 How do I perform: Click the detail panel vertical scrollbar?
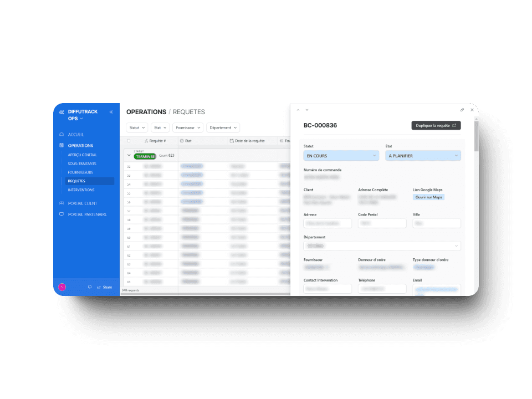(x=477, y=136)
